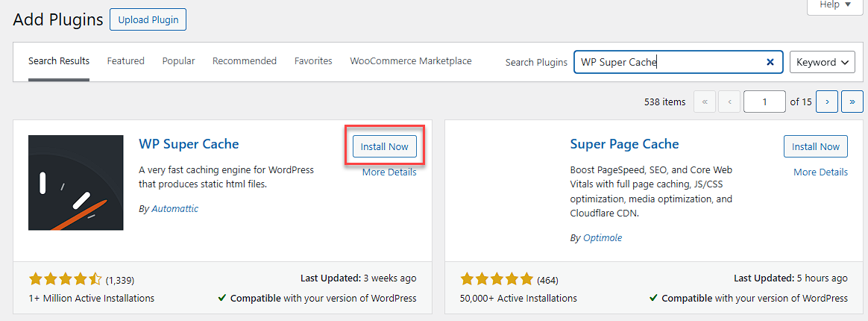Click the Super Page Cache star rating
868x321 pixels.
(497, 280)
